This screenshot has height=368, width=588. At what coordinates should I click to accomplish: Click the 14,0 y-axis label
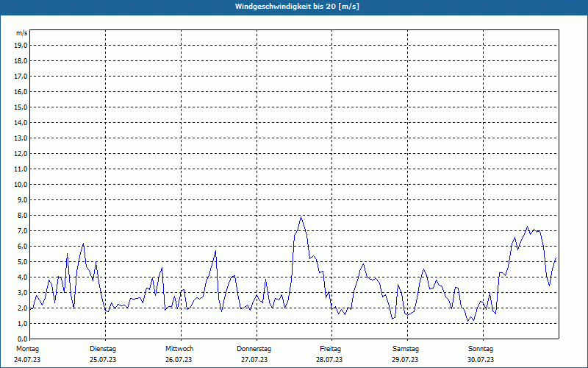(x=21, y=122)
